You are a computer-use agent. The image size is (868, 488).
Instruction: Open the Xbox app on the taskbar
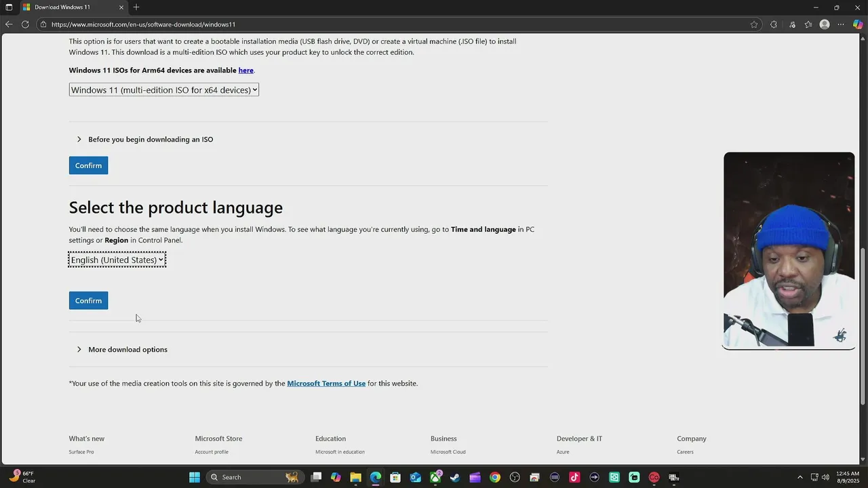click(435, 477)
